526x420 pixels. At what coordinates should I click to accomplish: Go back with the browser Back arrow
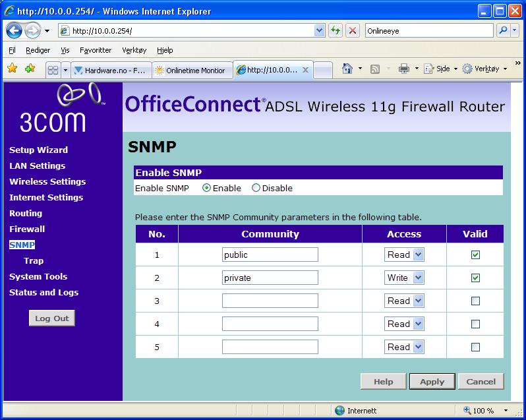14,31
